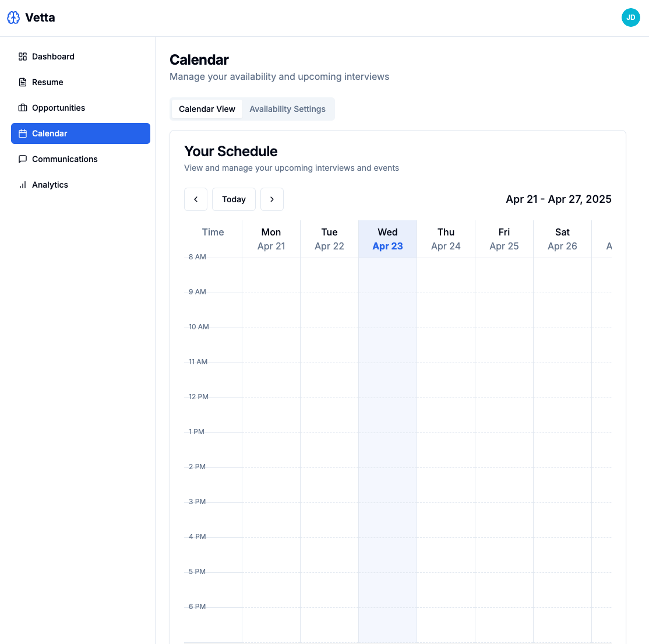Select the Calendar View tab
Viewport: 649px width, 644px height.
(x=207, y=109)
